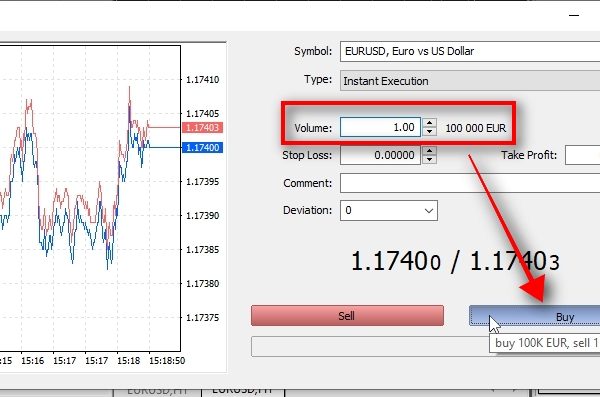Click the blue Buy button
The width and height of the screenshot is (600, 397).
coord(535,316)
